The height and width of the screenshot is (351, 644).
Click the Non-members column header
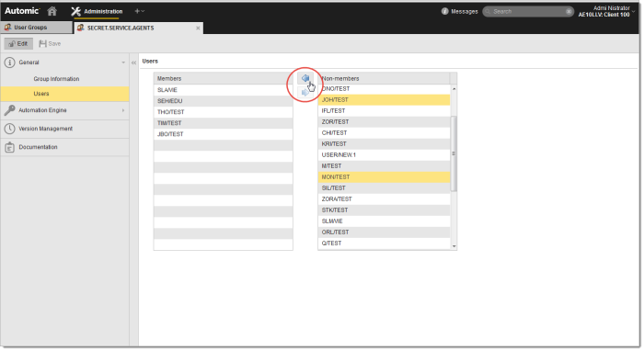384,78
